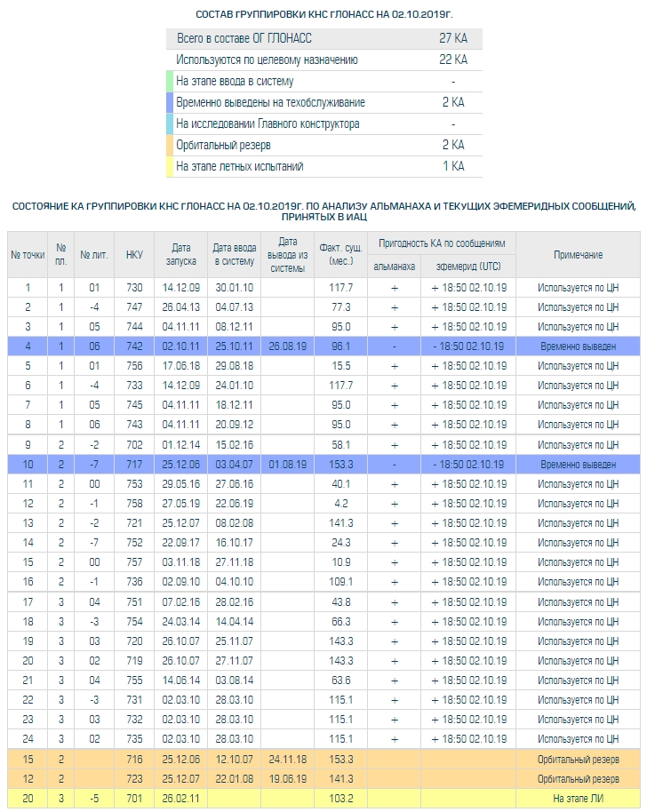Click the lifetime value '10.9'

341,562
